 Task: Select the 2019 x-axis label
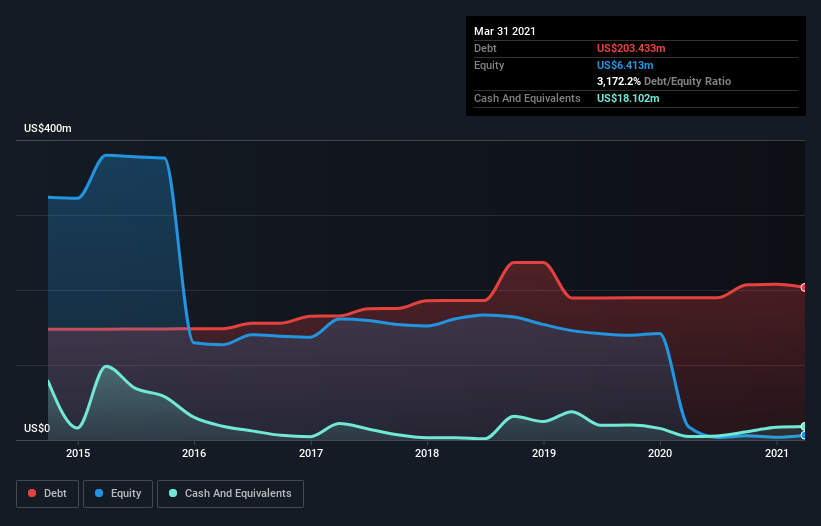point(544,453)
